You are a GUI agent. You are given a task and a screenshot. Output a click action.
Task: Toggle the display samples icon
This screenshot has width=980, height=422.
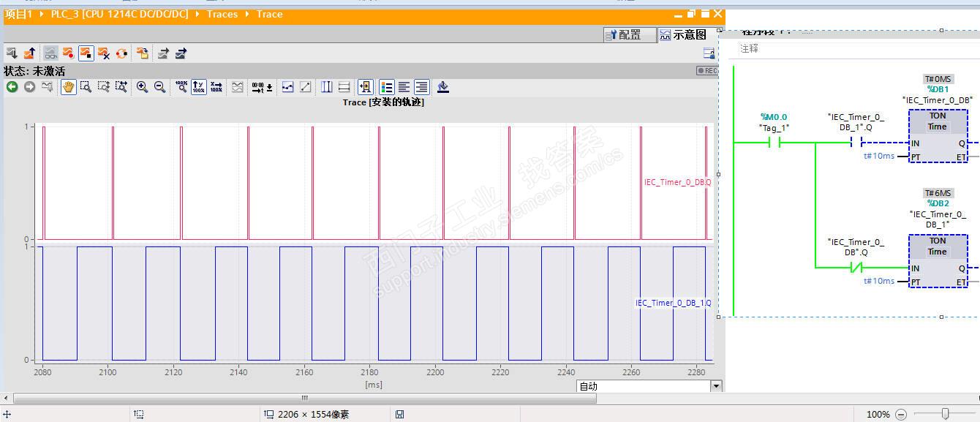pyautogui.click(x=287, y=87)
